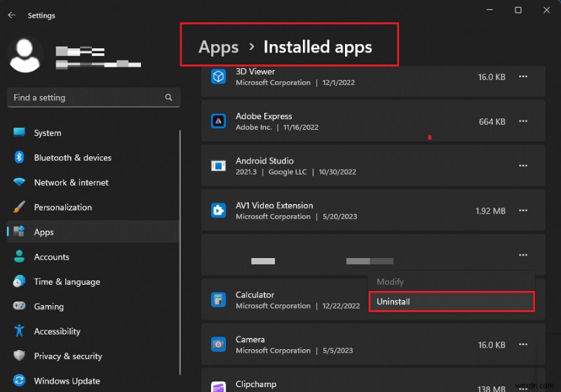Maximize the Settings window
The height and width of the screenshot is (392, 561).
point(518,10)
